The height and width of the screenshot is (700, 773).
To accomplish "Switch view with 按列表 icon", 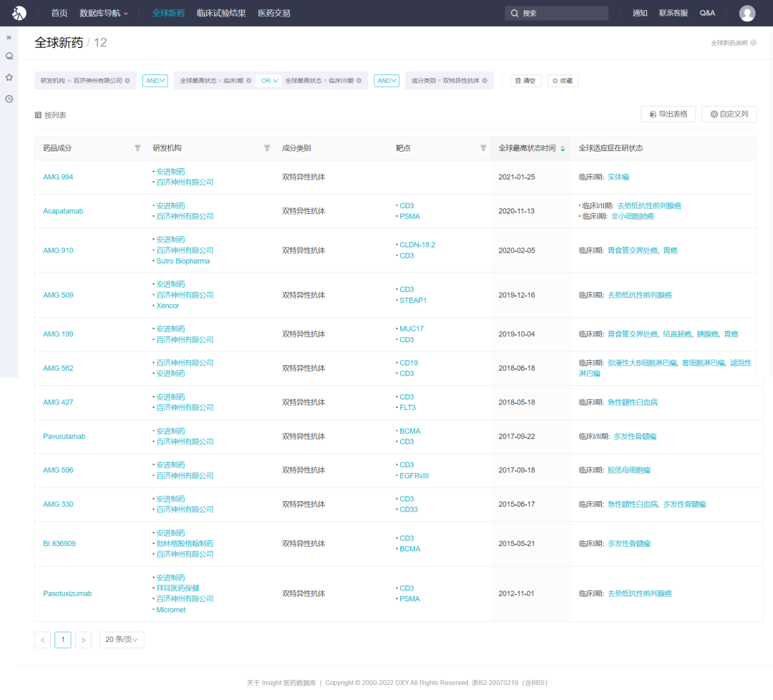I will [38, 115].
